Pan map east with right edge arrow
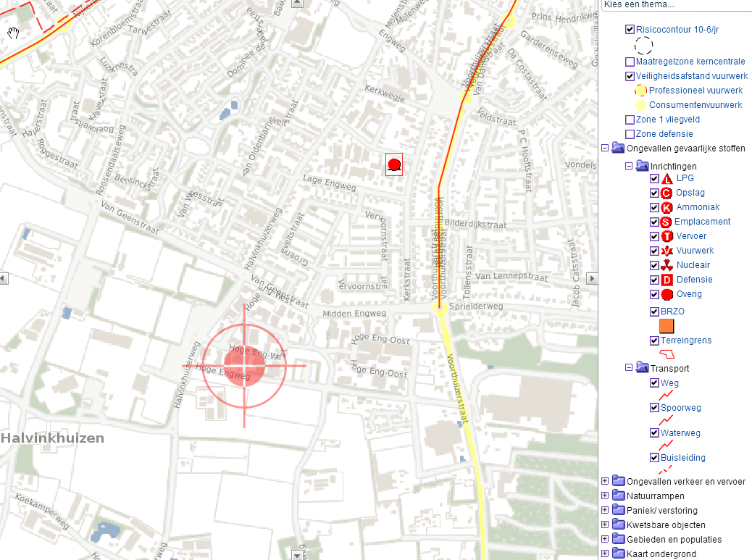Image resolution: width=752 pixels, height=560 pixels. (591, 278)
